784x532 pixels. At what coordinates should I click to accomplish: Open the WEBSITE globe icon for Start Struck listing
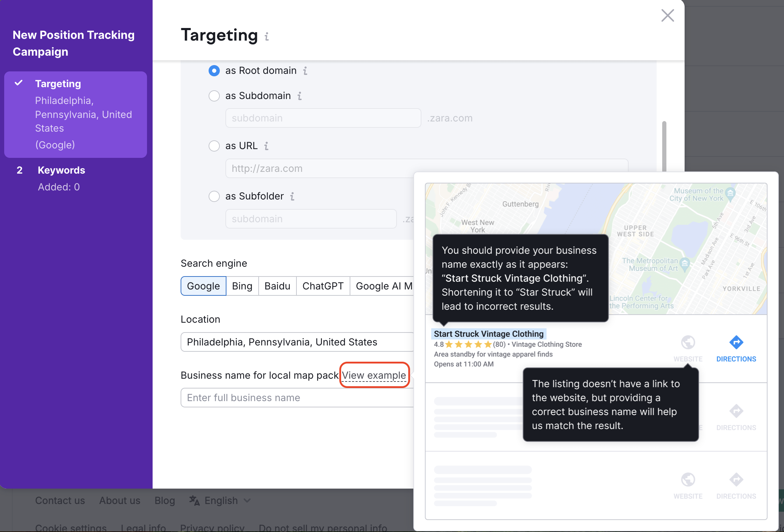688,342
